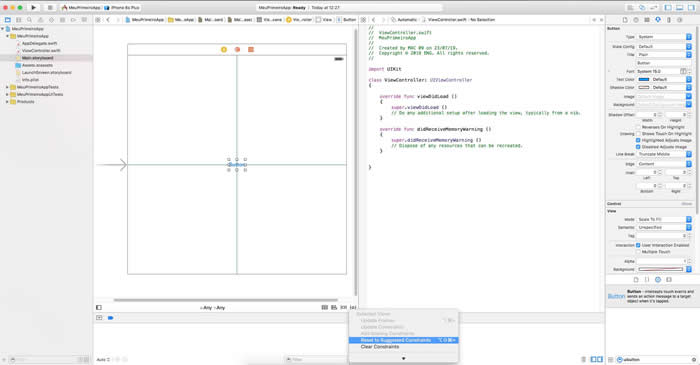Run the app with the Play button
Image resolution: width=700 pixels, height=365 pixels.
point(33,8)
